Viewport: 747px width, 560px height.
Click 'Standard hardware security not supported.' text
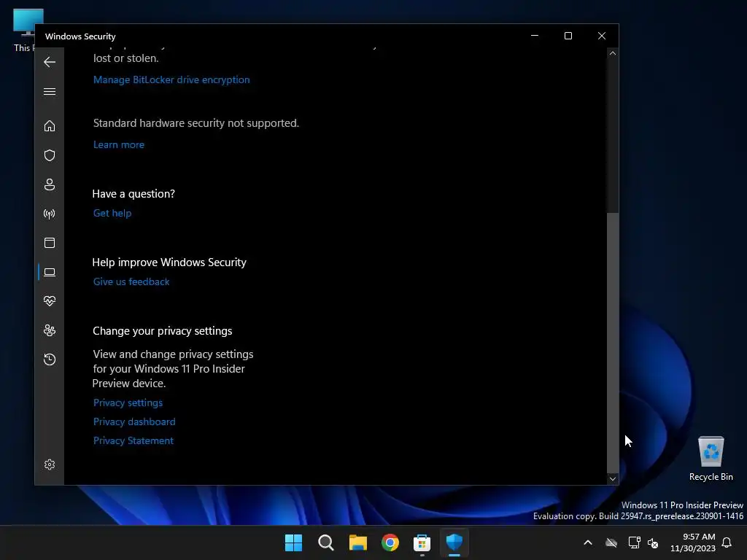tap(196, 123)
